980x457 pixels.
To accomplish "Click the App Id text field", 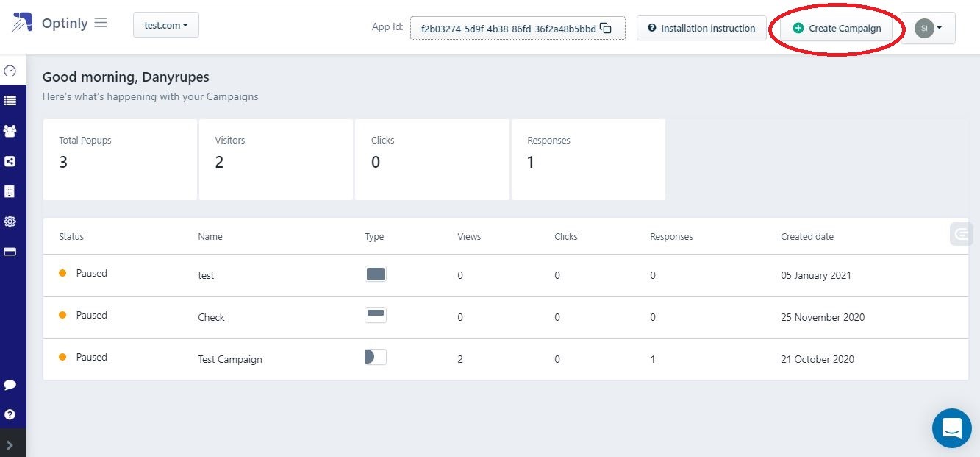I will click(507, 29).
